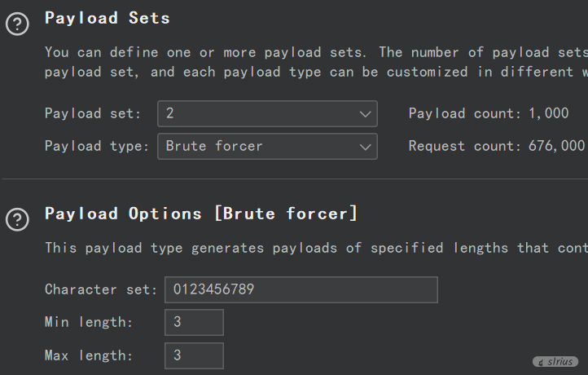Viewport: 588px width, 375px height.
Task: Click the "Max length:" label
Action: coord(88,355)
